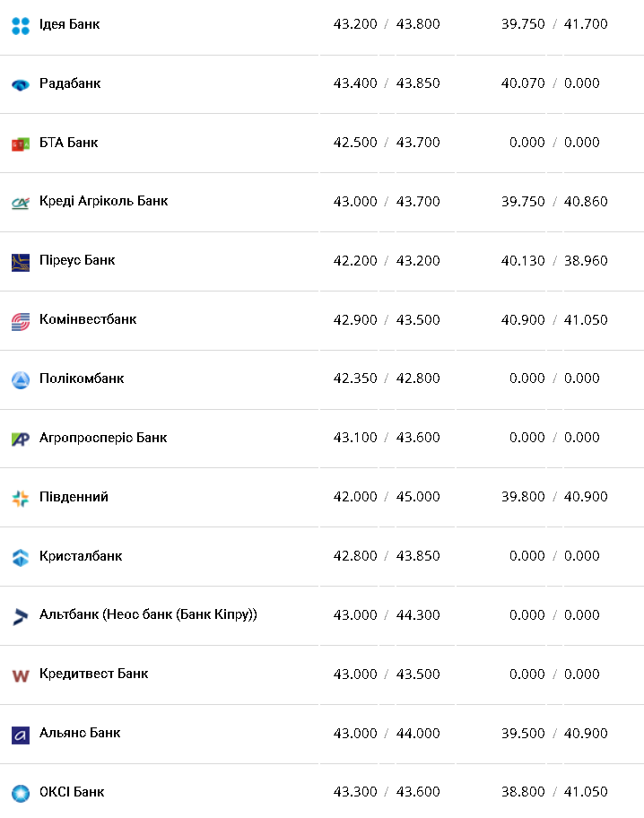Click the Радабанк logo icon
Screen dimensions: 644x818
(21, 85)
